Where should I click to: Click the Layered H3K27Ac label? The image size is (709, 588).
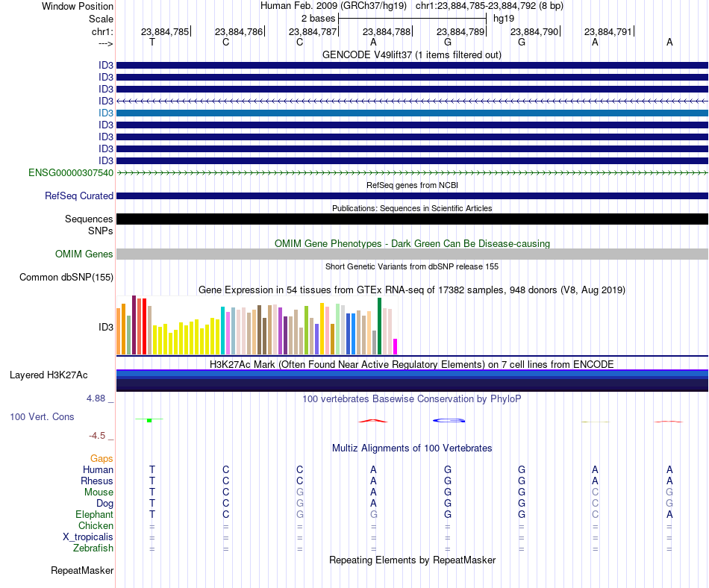tap(49, 375)
